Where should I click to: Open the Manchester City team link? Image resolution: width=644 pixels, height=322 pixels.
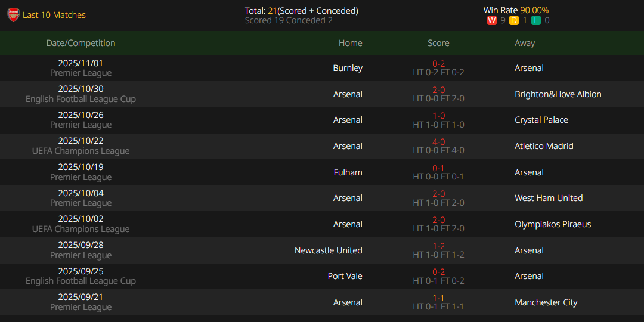point(546,302)
